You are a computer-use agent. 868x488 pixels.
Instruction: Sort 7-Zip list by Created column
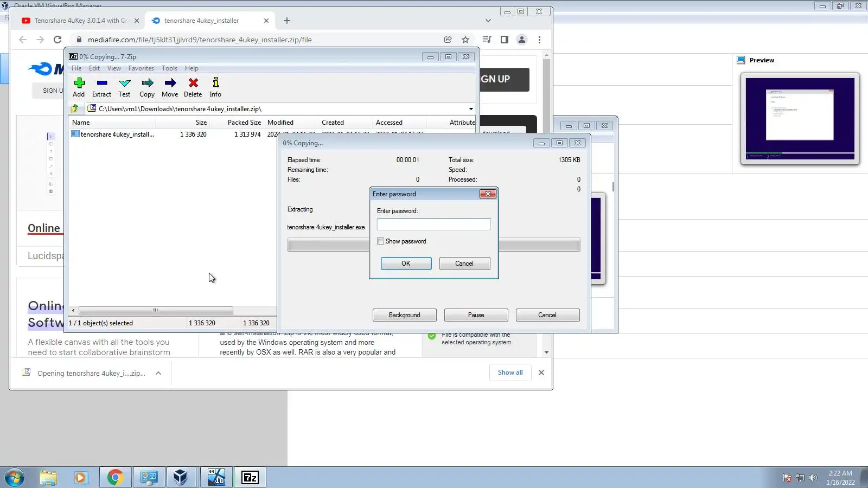(345, 123)
